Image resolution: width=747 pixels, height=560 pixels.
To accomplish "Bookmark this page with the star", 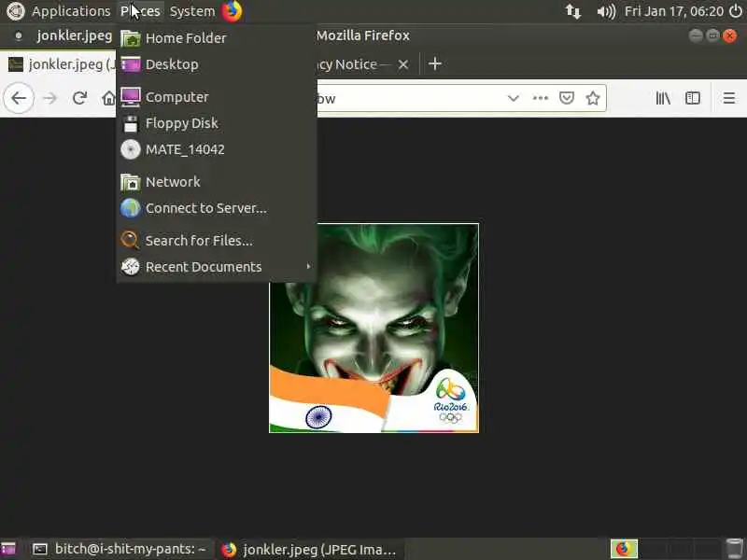I will (593, 98).
